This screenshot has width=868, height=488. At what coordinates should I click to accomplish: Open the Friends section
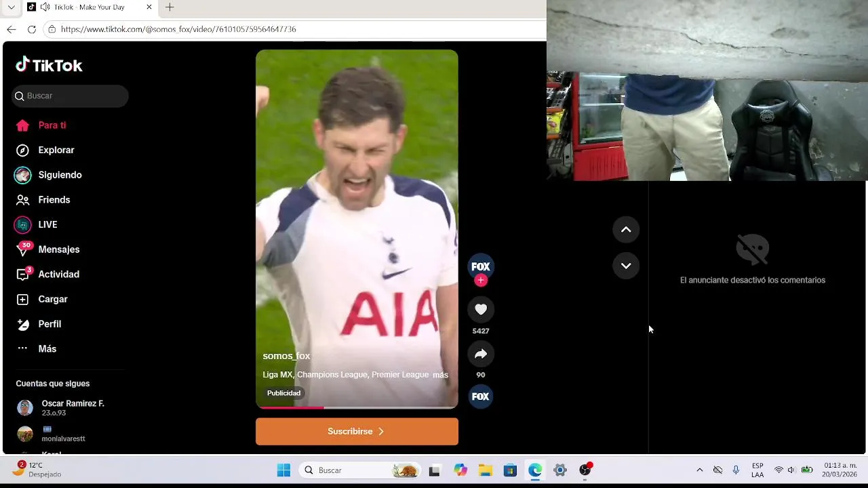click(x=43, y=200)
